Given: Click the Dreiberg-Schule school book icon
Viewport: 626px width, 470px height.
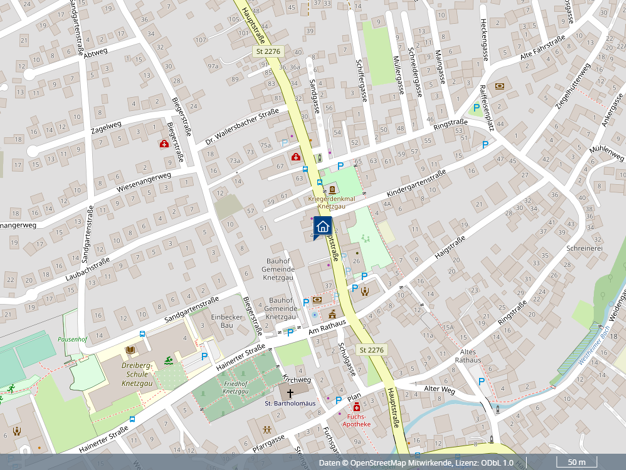Looking at the screenshot, I should pos(129,350).
